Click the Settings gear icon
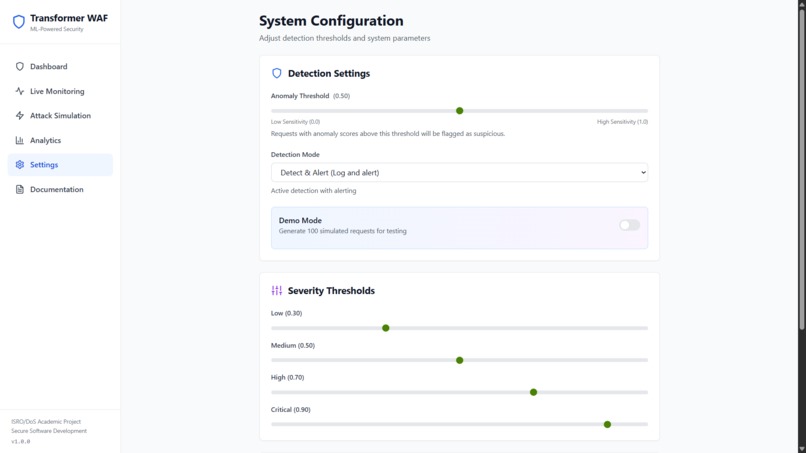Viewport: 806px width, 453px height. point(20,165)
